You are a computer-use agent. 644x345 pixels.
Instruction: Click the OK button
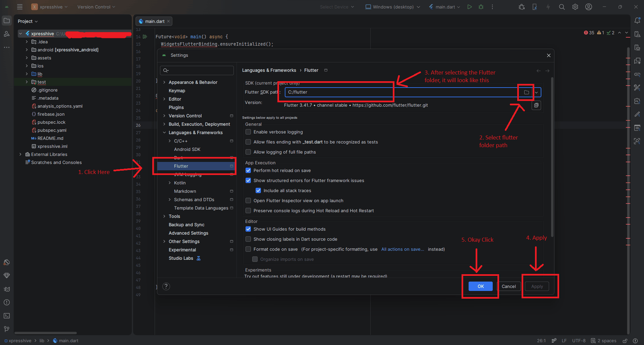coord(481,286)
